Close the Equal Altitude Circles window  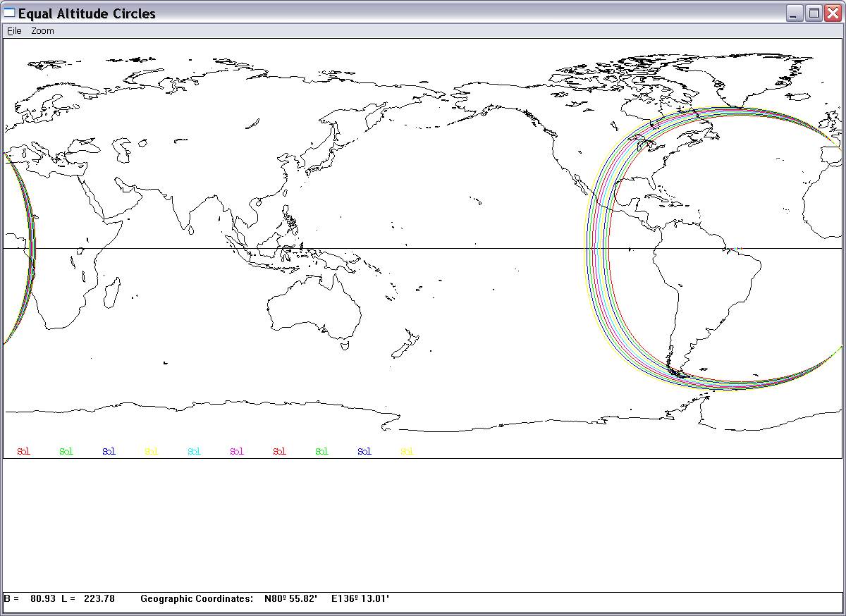click(833, 13)
